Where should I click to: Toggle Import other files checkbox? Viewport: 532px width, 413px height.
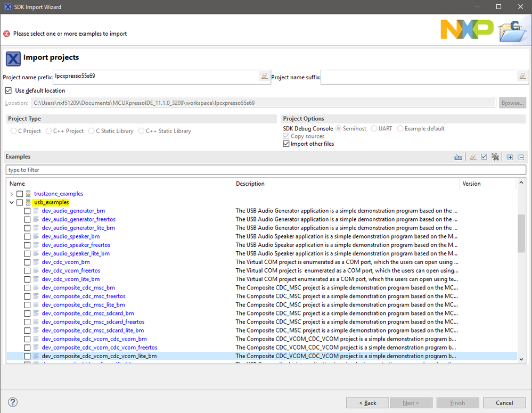(286, 144)
